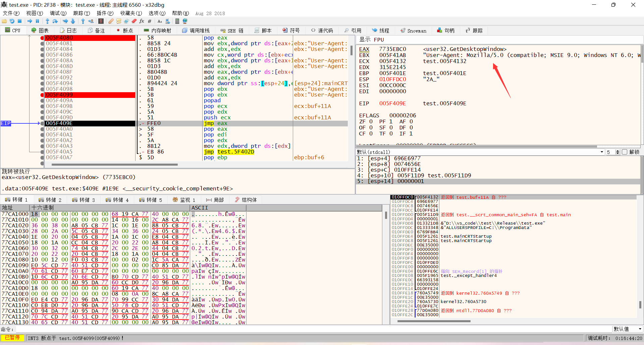Switch to the 内存映射 tab
This screenshot has height=345, width=644.
[x=157, y=31]
